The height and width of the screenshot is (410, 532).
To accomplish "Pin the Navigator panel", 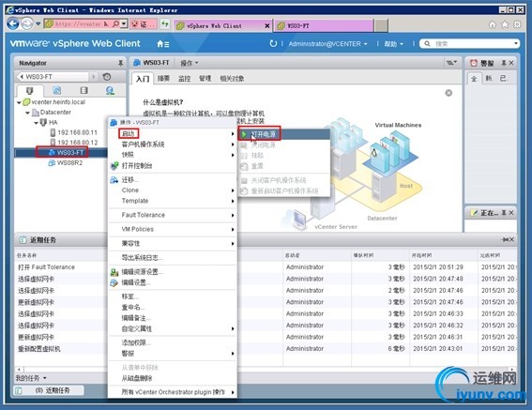I will 120,63.
